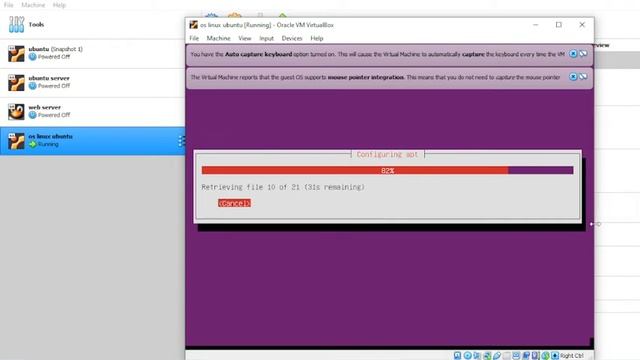Open Machine menu in VirtualBox Manager window
This screenshot has width=640, height=360.
tap(33, 5)
